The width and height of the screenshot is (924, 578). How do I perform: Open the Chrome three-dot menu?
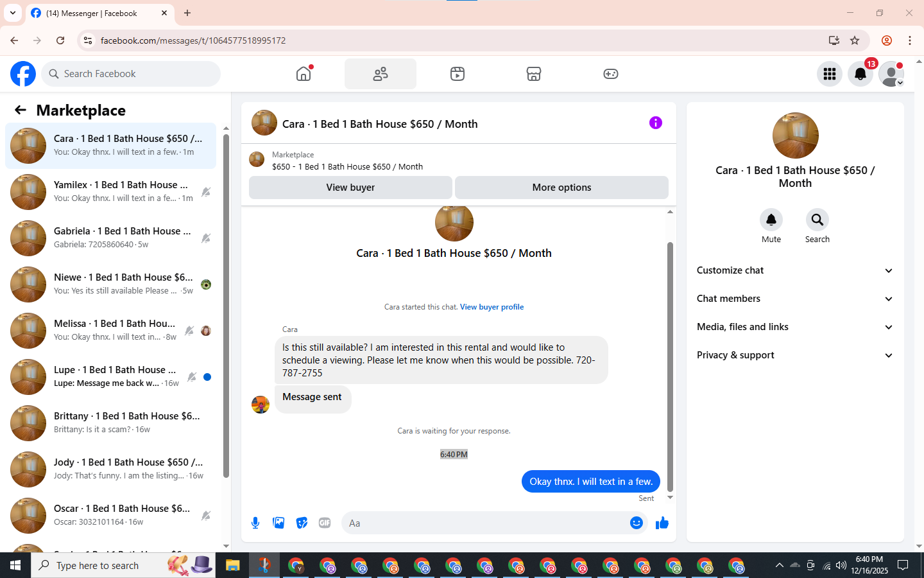coord(910,40)
